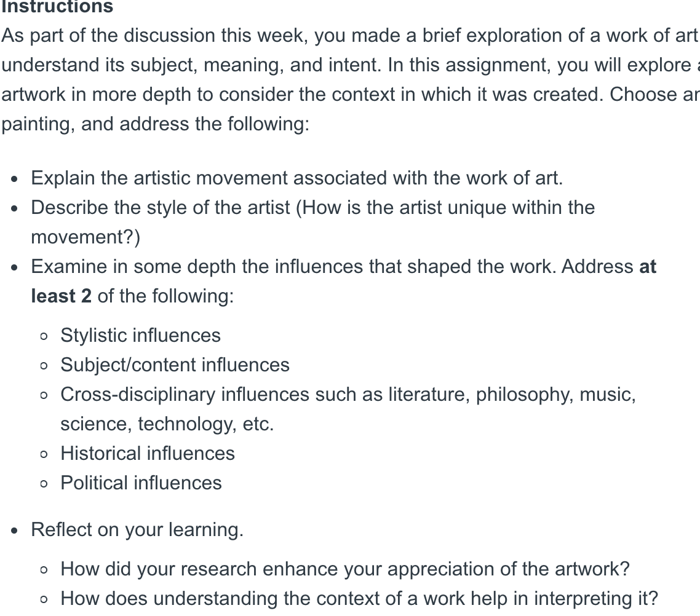Screen dimensions: 700x616
Task: Click 'painting, and address the following:' line
Action: click(x=156, y=124)
